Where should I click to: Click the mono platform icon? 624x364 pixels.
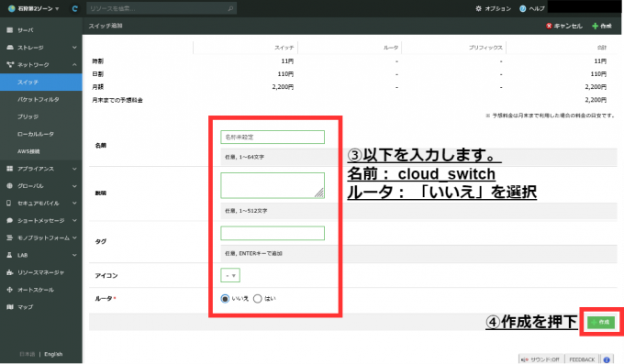10,237
